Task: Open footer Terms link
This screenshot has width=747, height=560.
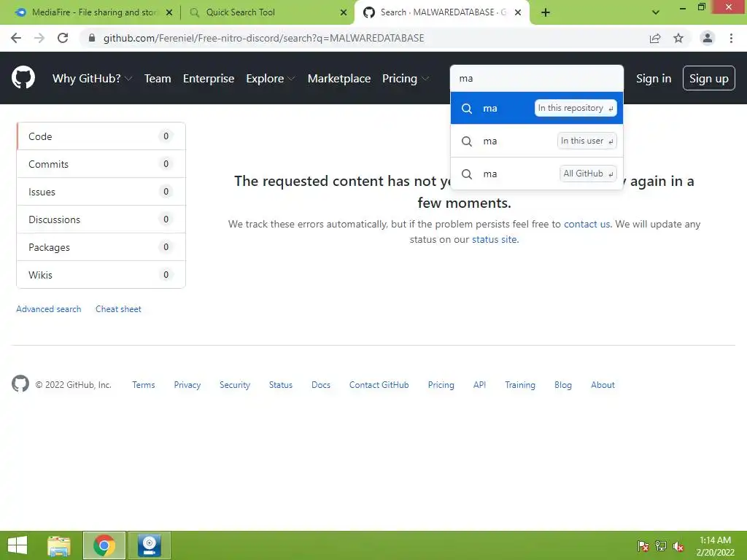Action: [x=144, y=385]
